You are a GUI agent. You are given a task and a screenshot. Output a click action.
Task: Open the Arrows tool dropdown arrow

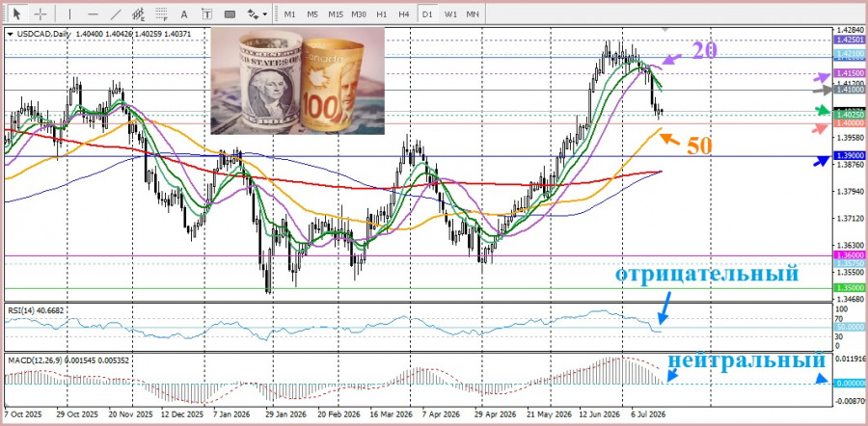[x=265, y=13]
